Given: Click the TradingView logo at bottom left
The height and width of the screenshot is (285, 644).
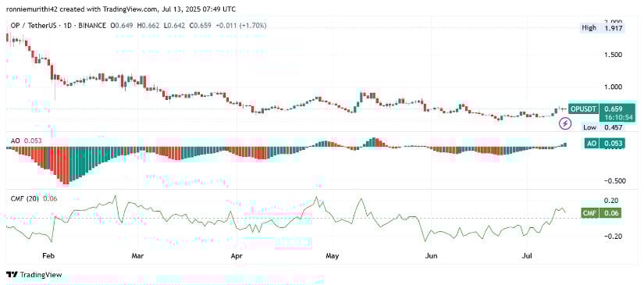Looking at the screenshot, I should pos(34,275).
